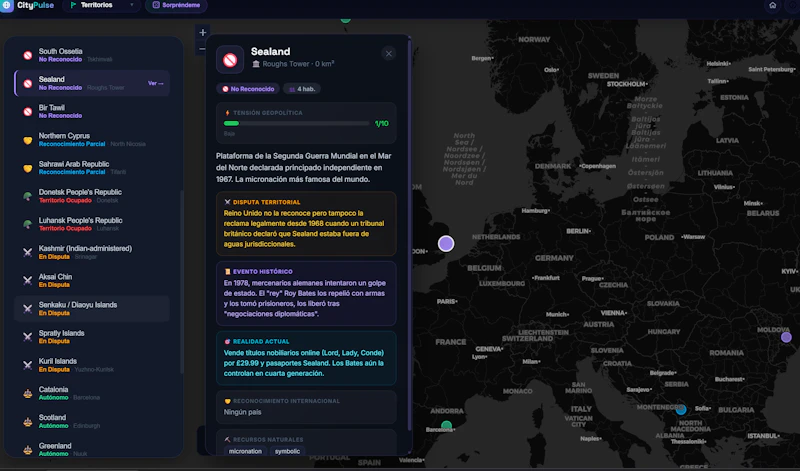Select Kashmir (Indian-administered) entry
Image resolution: width=800 pixels, height=471 pixels.
pos(92,252)
